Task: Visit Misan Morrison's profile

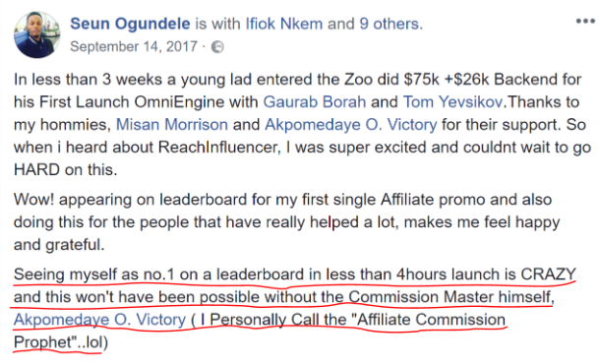Action: [172, 124]
